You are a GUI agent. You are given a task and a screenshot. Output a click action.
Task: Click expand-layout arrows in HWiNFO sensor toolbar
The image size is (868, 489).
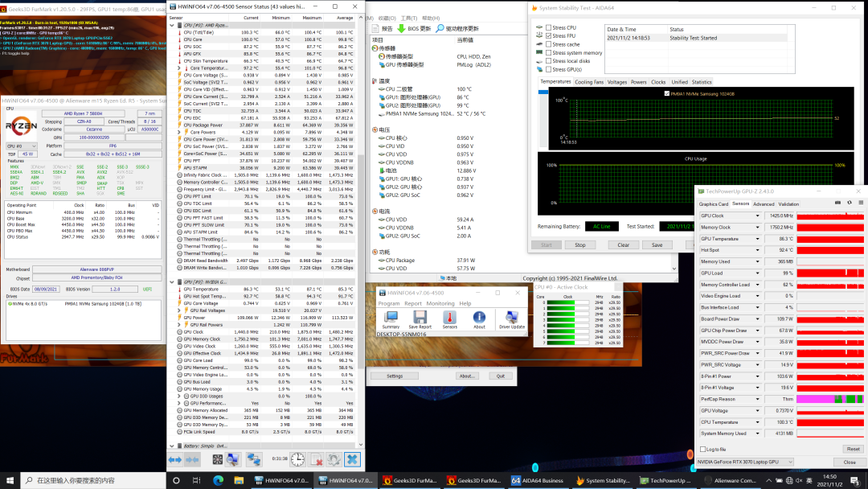tap(175, 460)
